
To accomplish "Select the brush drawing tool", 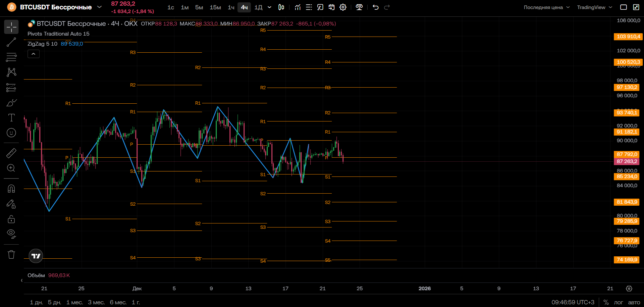I will 11,103.
